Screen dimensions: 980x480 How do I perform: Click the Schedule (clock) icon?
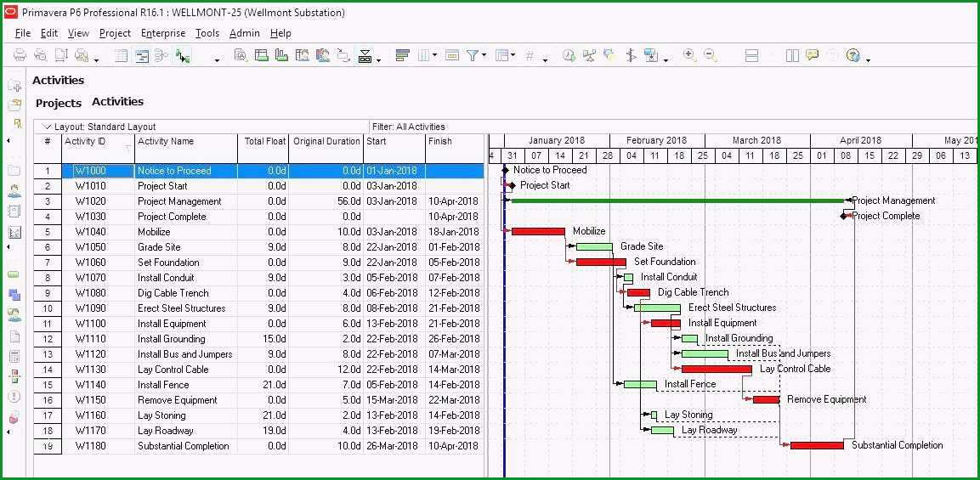coord(569,55)
